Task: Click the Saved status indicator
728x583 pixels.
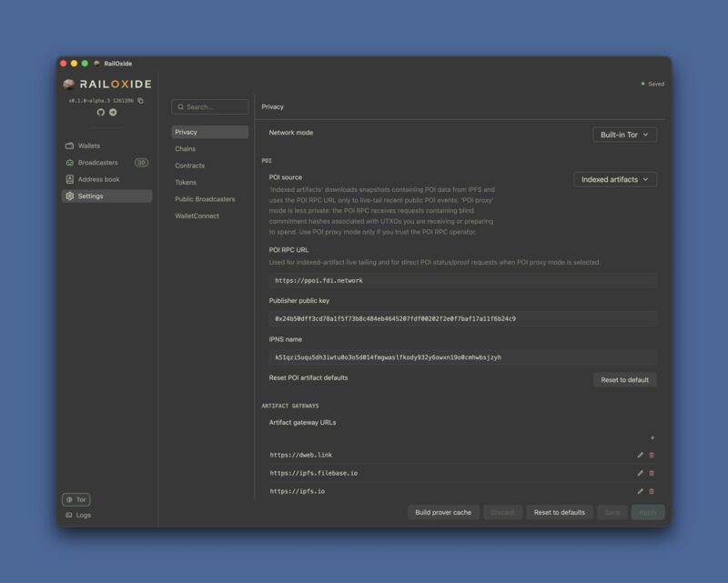Action: pos(652,84)
